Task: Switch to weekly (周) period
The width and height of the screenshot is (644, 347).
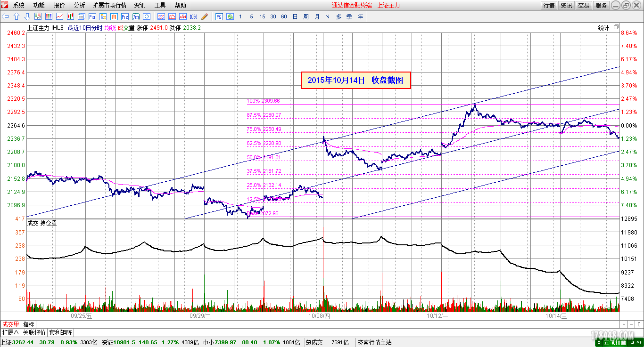Action: 306,16
